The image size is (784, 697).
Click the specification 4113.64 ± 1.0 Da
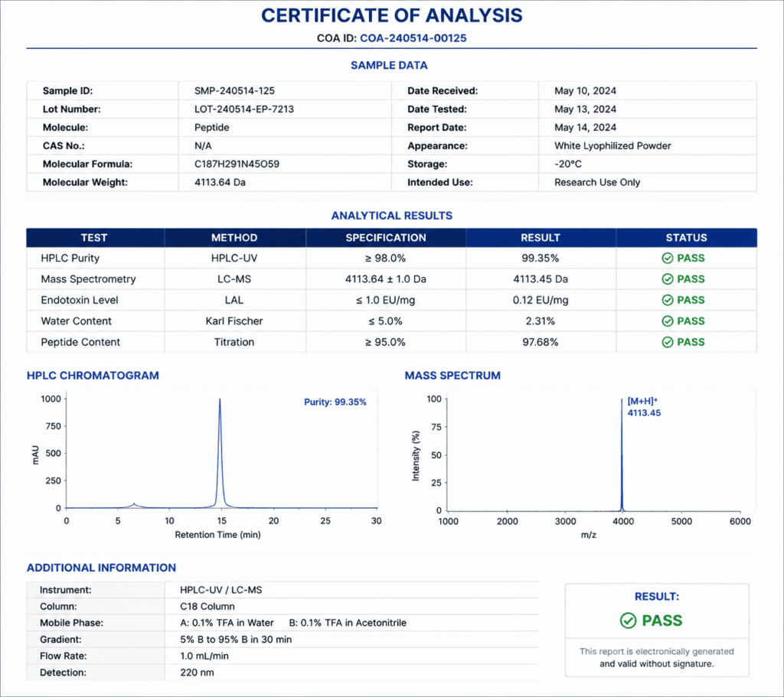pyautogui.click(x=385, y=279)
